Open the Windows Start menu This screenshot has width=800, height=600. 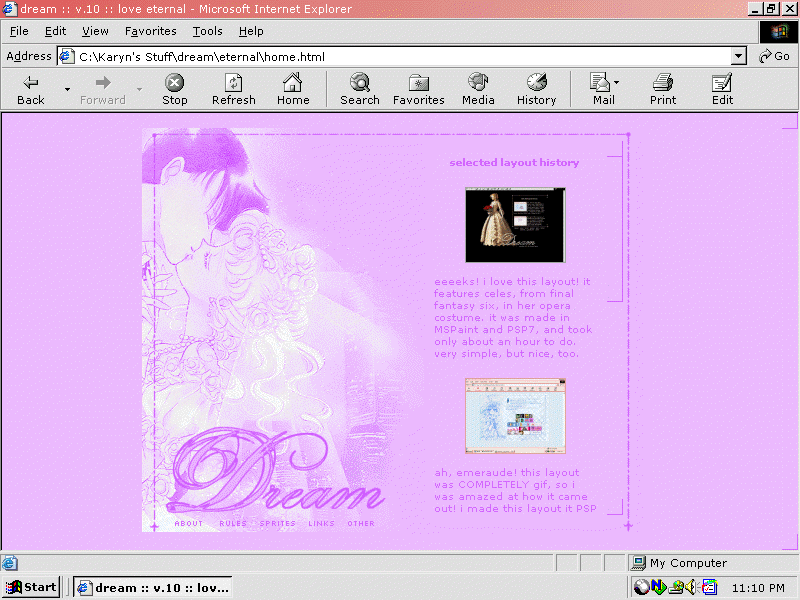[x=31, y=587]
